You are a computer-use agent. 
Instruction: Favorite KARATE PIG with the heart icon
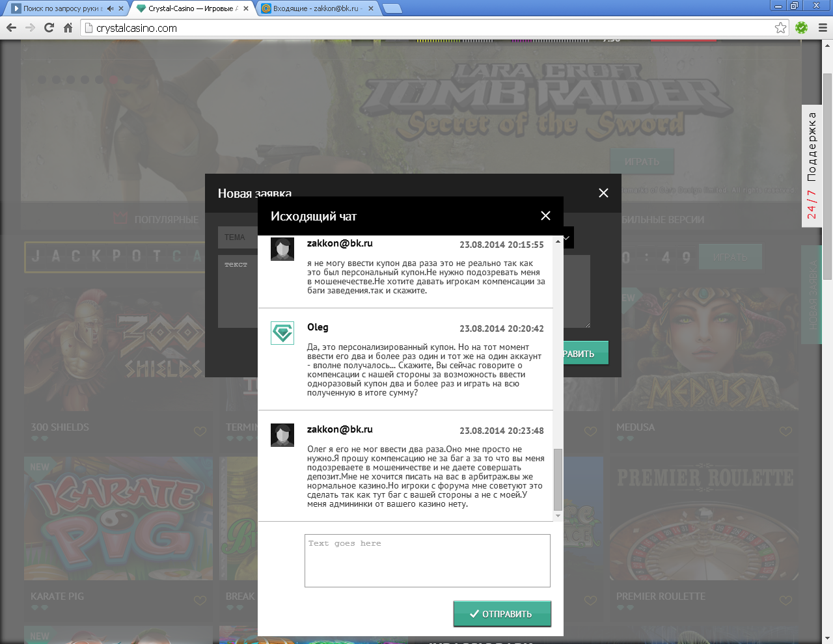point(200,600)
